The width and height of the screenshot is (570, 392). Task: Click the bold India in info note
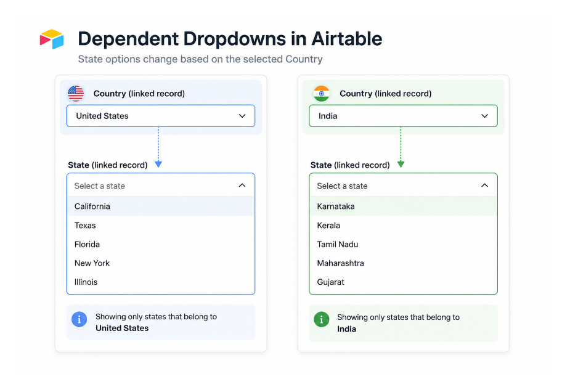[346, 329]
